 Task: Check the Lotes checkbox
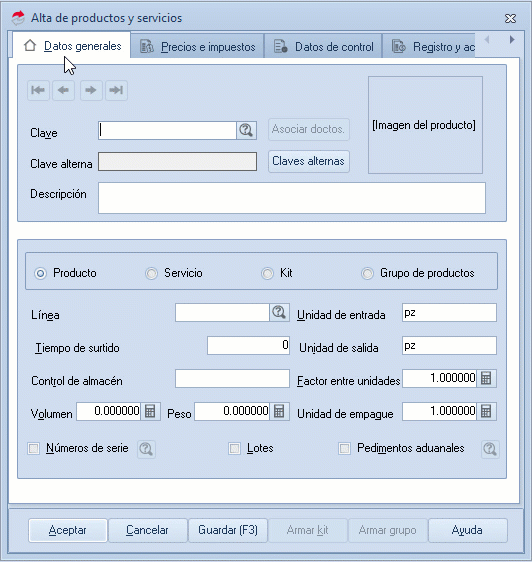[234, 448]
